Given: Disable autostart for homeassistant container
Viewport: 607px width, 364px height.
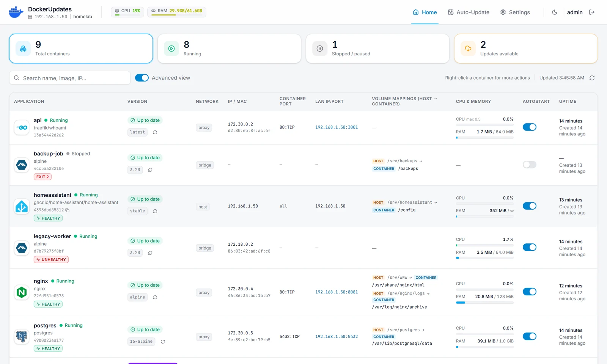Looking at the screenshot, I should coord(529,206).
